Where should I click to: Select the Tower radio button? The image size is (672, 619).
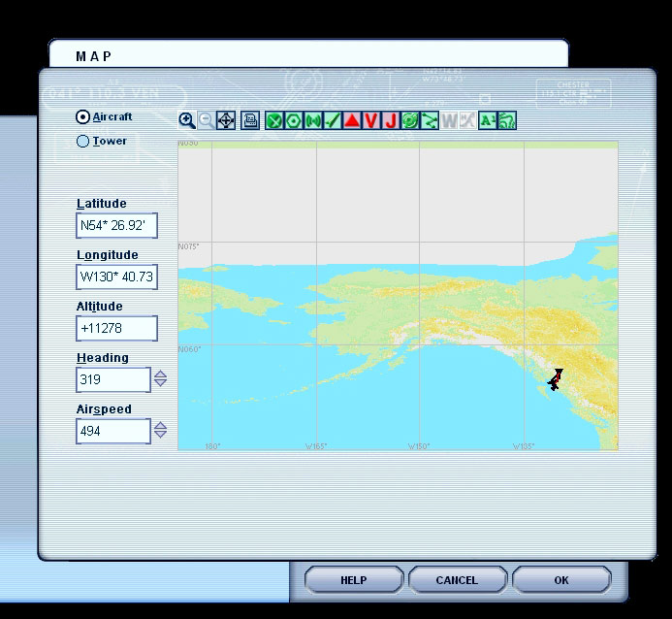coord(82,142)
